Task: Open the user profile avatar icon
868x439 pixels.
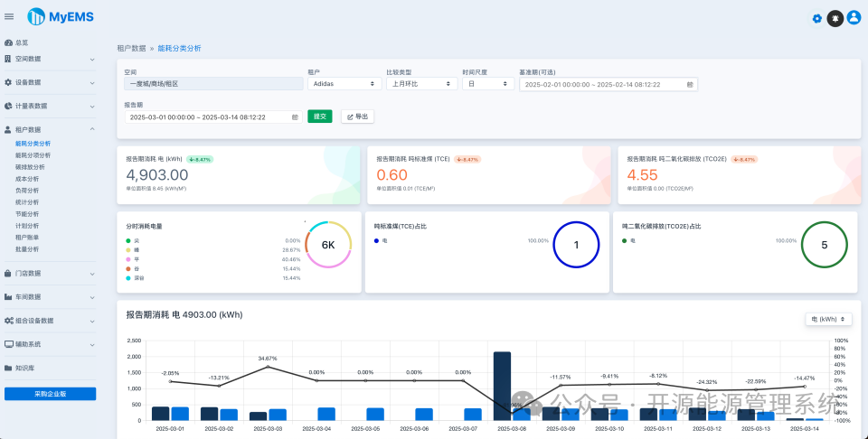Action: click(854, 18)
